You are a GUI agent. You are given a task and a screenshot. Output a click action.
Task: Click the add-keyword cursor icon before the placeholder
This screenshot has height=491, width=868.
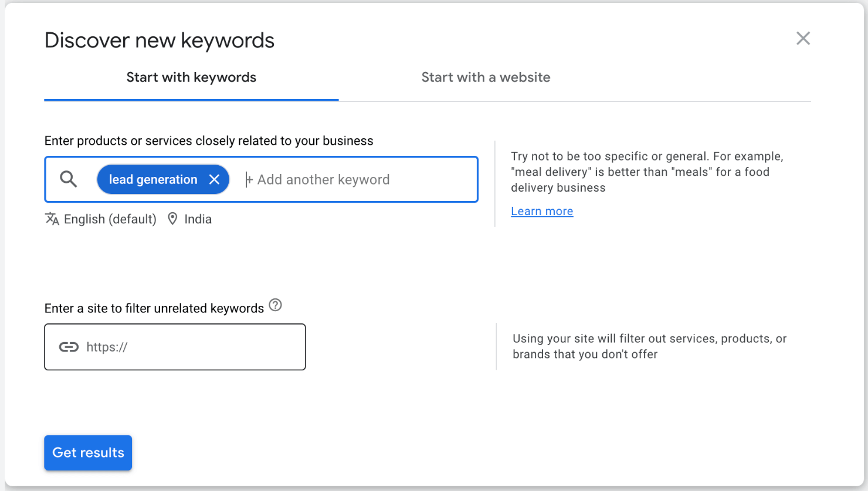[x=249, y=179]
